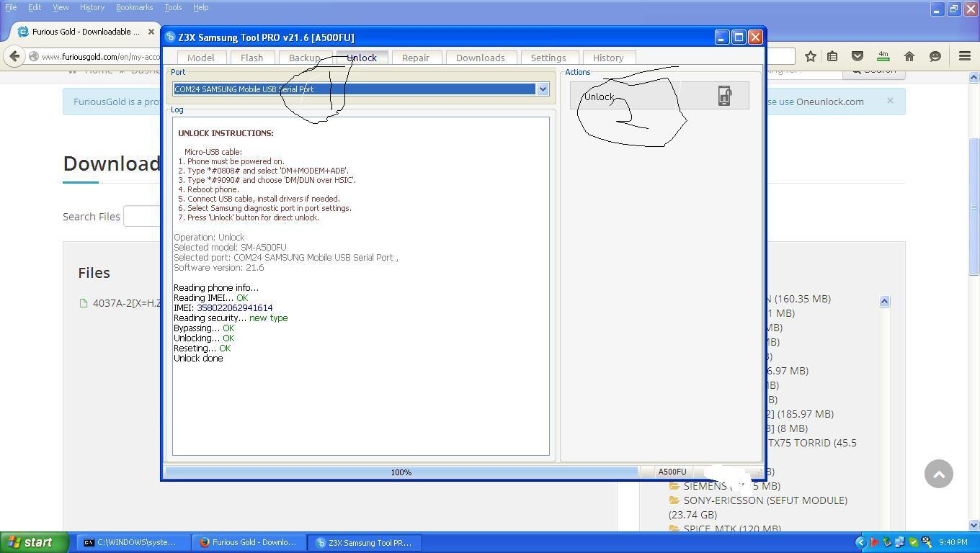Click the Oneunlock.com link in banner
The width and height of the screenshot is (980, 553).
pyautogui.click(x=829, y=102)
